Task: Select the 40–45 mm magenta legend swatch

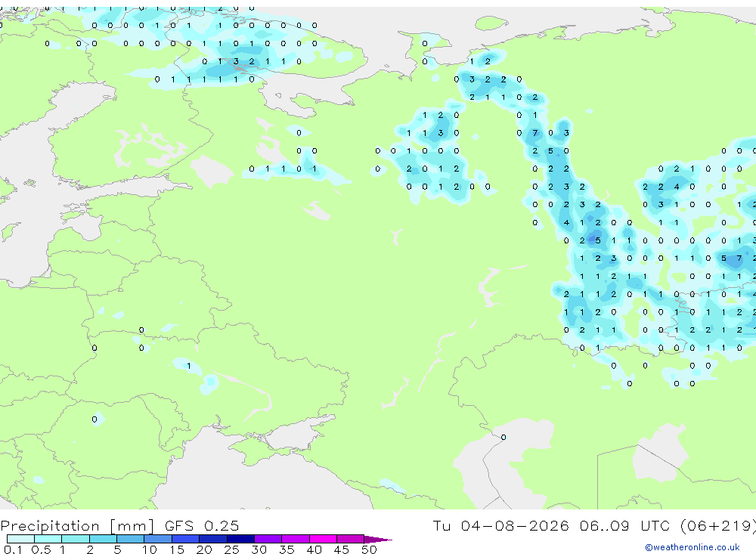Action: pos(323,539)
